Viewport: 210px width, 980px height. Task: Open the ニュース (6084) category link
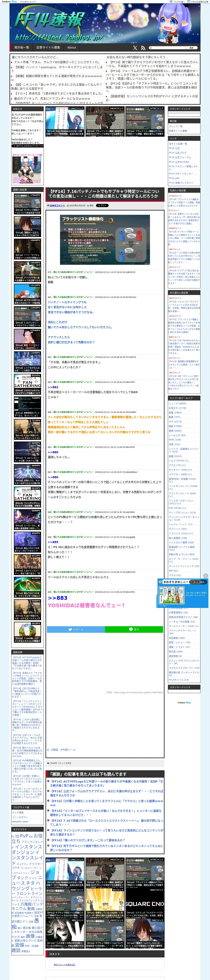178,403
